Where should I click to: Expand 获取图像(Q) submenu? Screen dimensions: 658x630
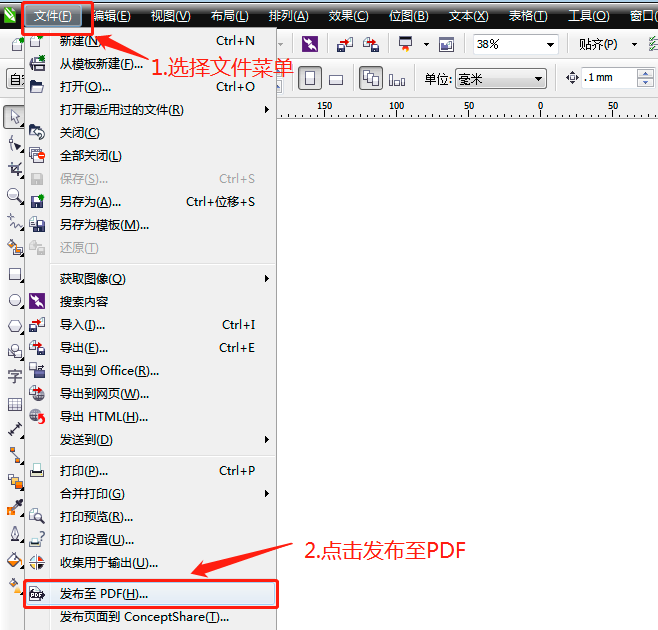[x=151, y=279]
